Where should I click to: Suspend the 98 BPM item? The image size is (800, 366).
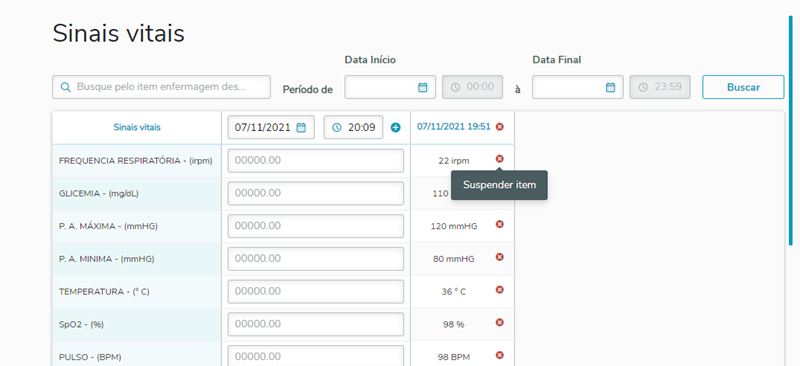coord(499,355)
